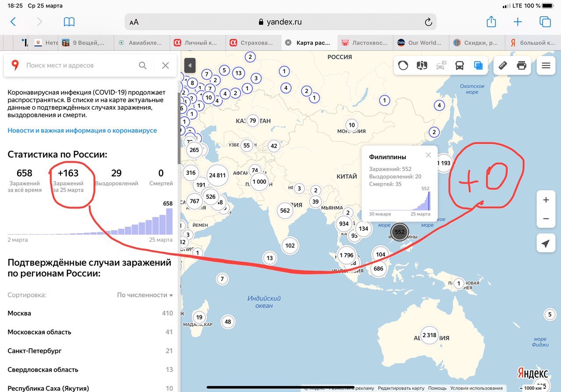Open the hamburger main menu
This screenshot has height=392, width=561.
(546, 66)
